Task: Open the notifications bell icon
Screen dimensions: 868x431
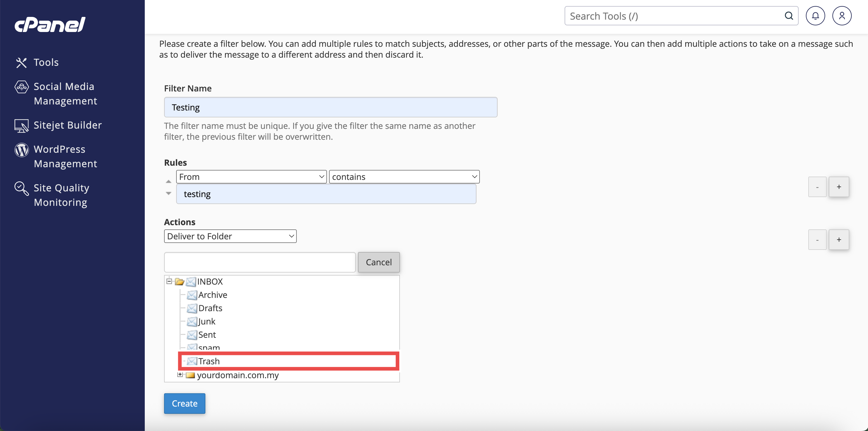Action: click(x=815, y=16)
